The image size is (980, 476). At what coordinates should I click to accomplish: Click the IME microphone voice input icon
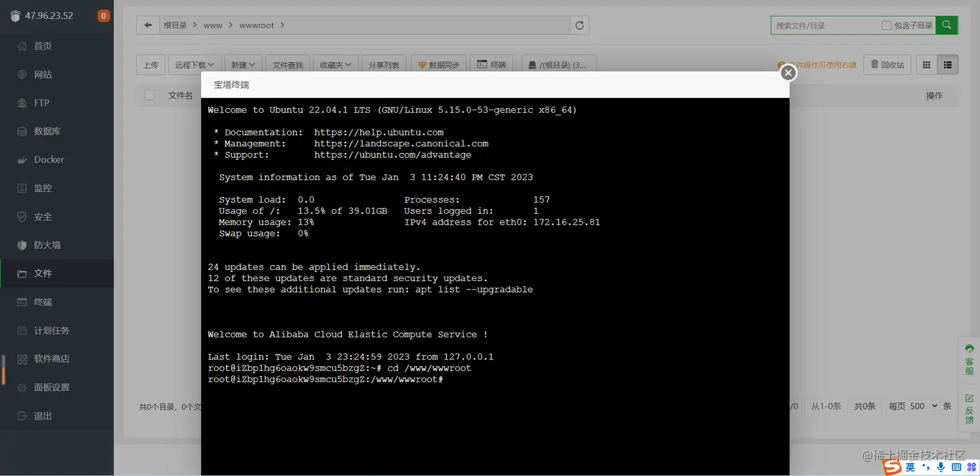pos(941,467)
